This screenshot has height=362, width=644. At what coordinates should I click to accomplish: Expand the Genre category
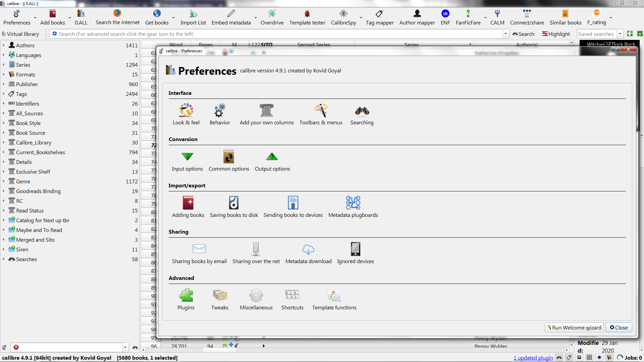point(4,181)
